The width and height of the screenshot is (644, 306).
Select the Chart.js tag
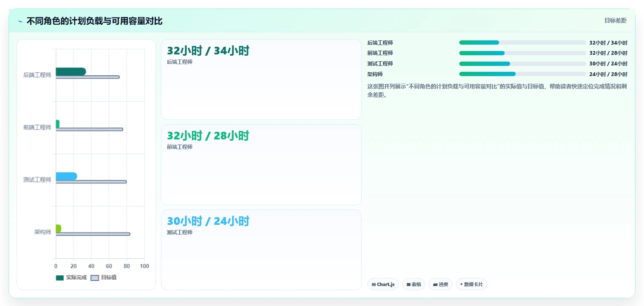coord(383,284)
